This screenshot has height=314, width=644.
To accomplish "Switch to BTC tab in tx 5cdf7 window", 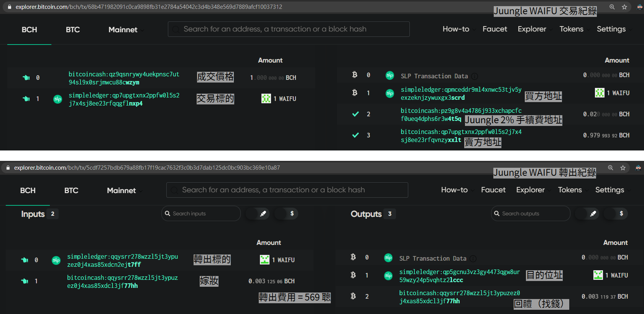I will coord(71,190).
